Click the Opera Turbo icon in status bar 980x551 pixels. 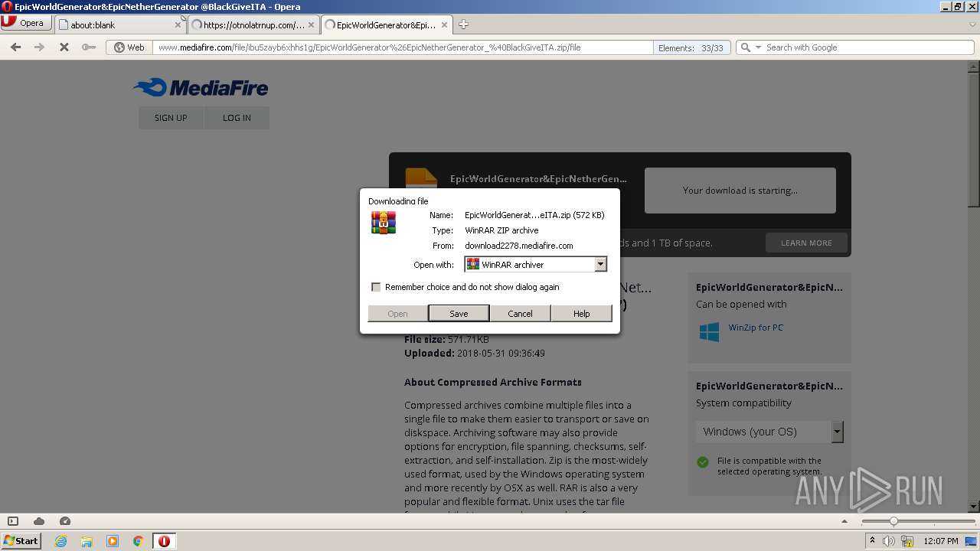[65, 521]
